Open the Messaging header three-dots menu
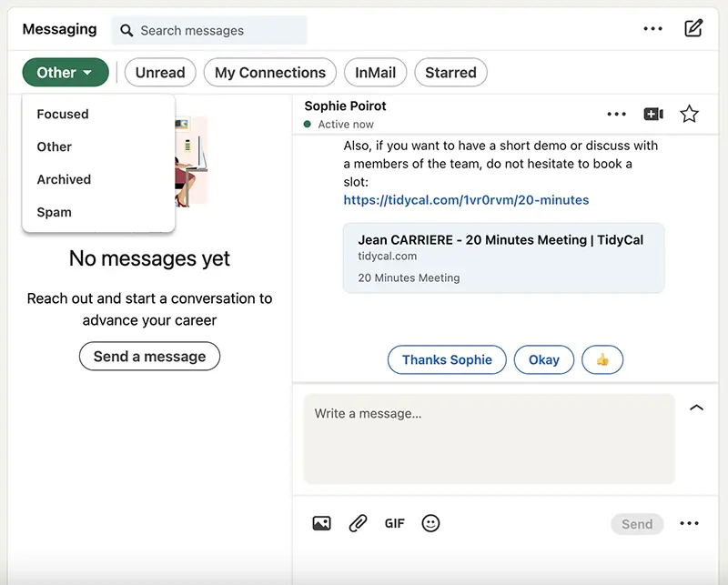The height and width of the screenshot is (585, 728). pos(652,29)
